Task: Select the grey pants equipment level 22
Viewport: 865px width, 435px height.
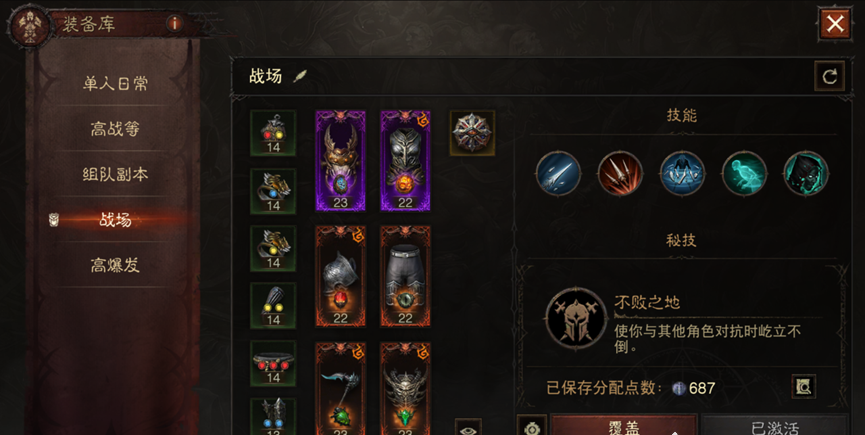Action: point(405,276)
